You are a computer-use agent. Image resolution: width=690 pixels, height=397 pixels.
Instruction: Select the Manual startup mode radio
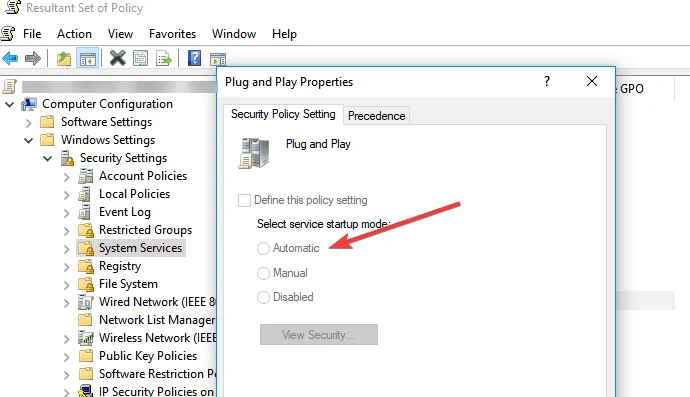[263, 273]
